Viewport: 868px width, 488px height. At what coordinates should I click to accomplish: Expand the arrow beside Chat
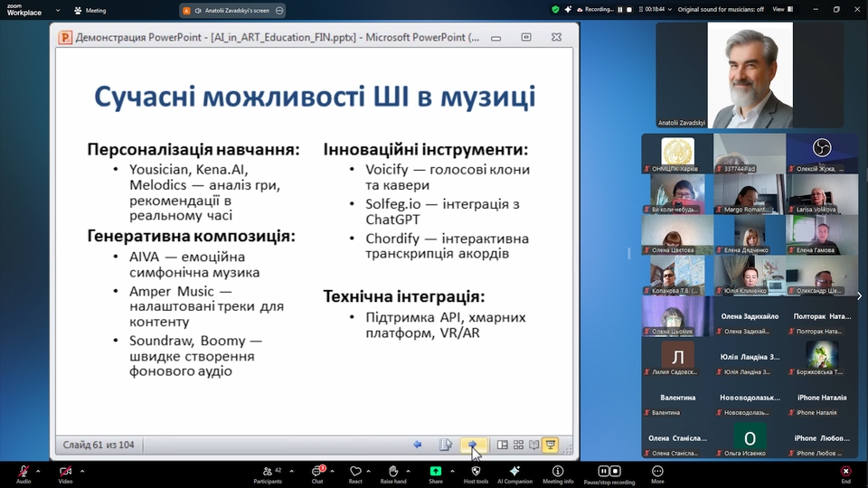click(x=332, y=472)
